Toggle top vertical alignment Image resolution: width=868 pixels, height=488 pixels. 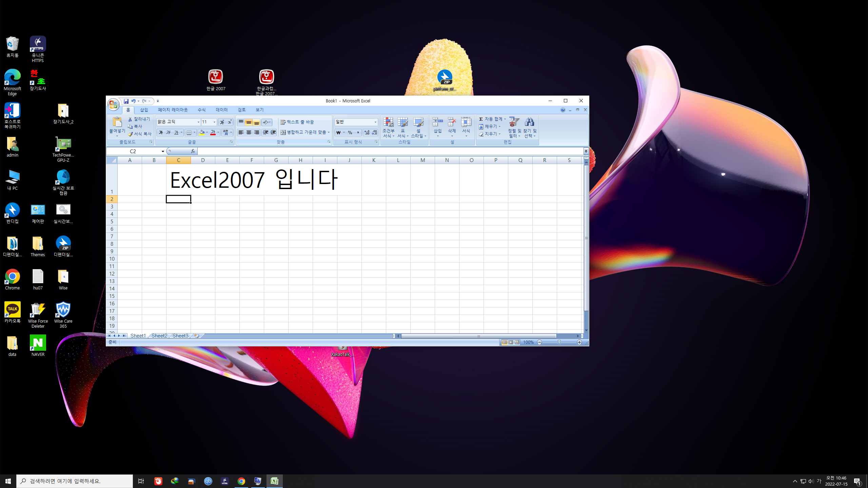tap(241, 122)
